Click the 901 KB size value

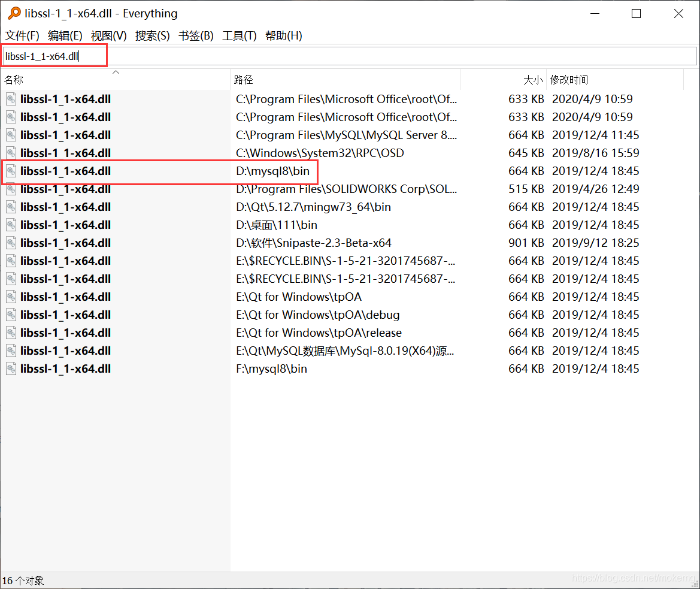click(526, 243)
